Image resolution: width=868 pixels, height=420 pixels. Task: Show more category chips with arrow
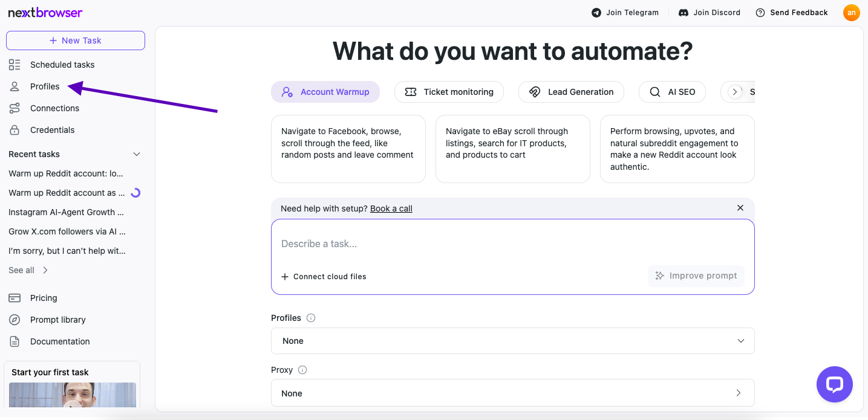(736, 92)
